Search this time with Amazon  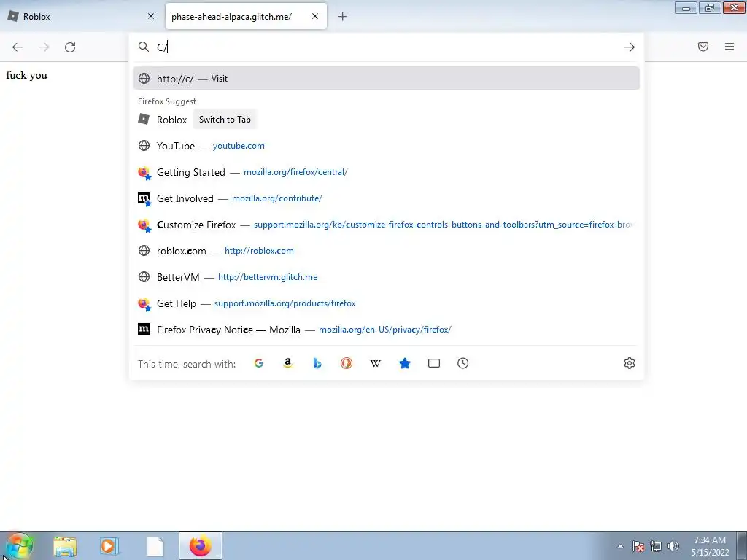pyautogui.click(x=287, y=363)
